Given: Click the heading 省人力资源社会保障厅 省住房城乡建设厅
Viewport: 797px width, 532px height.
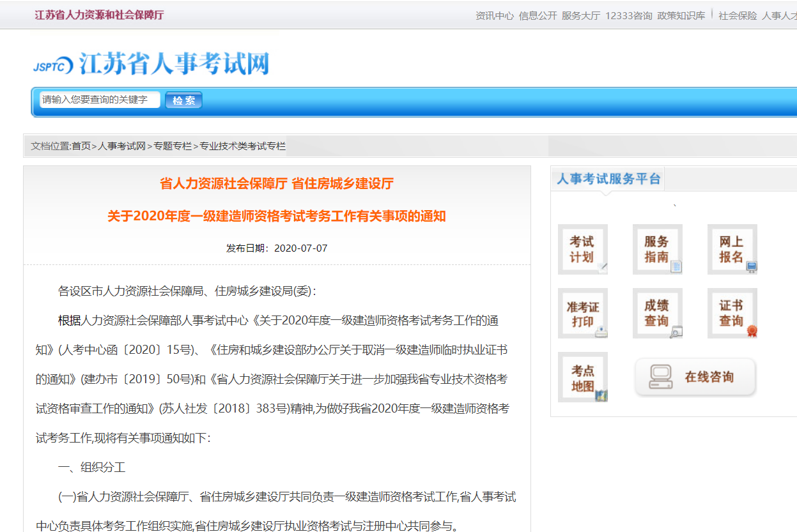Looking at the screenshot, I should point(277,184).
